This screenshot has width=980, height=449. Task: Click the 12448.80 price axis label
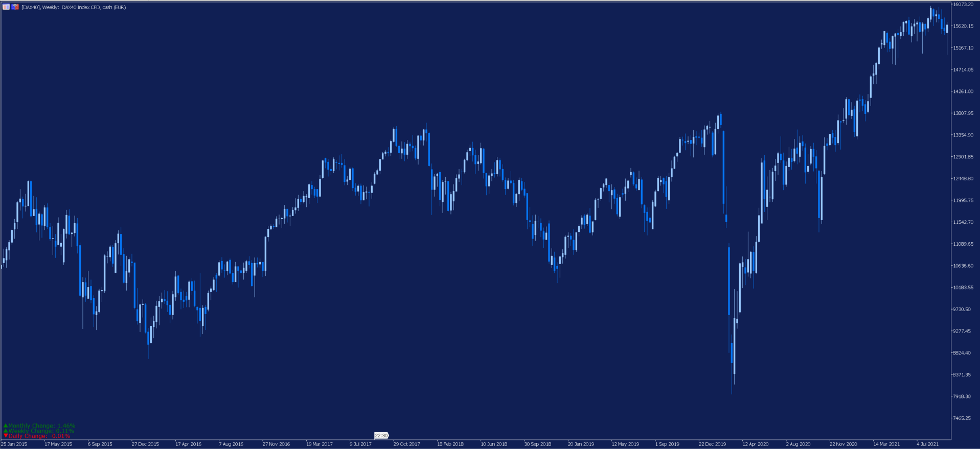tap(964, 178)
